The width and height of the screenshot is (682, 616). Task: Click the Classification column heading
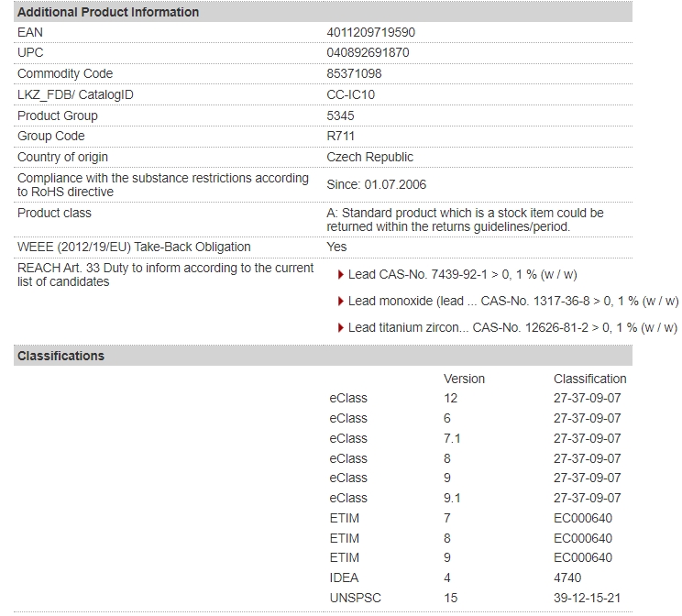click(x=589, y=379)
